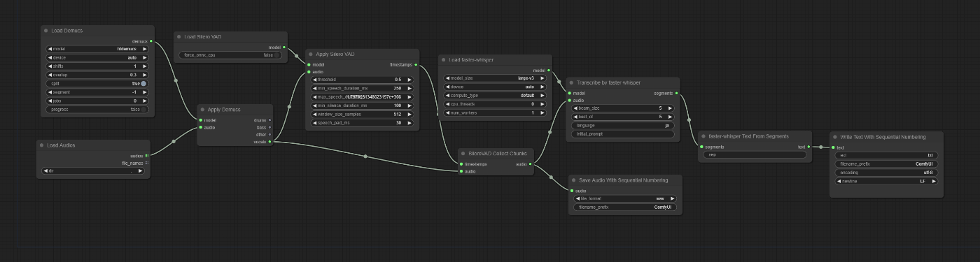This screenshot has width=980, height=262.
Task: Collapse the Transcribe by faster-whisper node via its title dot
Action: [571, 82]
